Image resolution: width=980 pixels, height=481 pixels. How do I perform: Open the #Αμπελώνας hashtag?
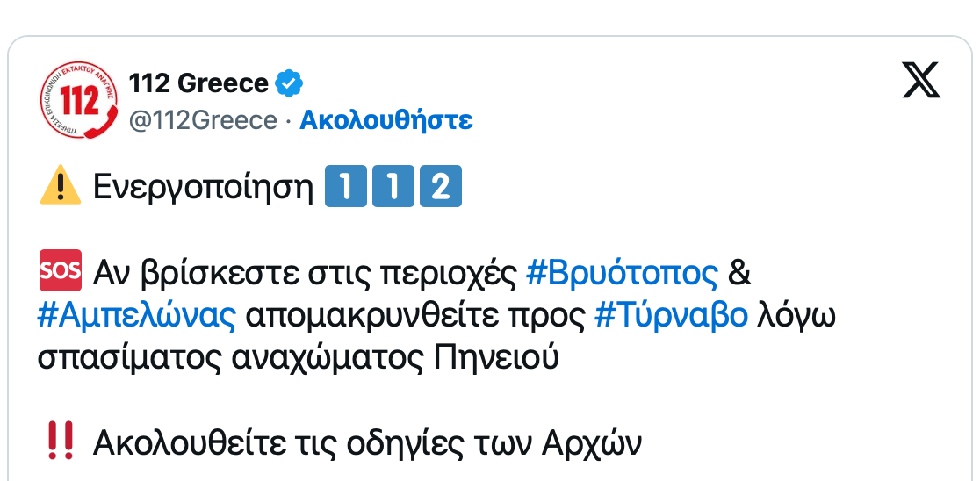point(137,316)
